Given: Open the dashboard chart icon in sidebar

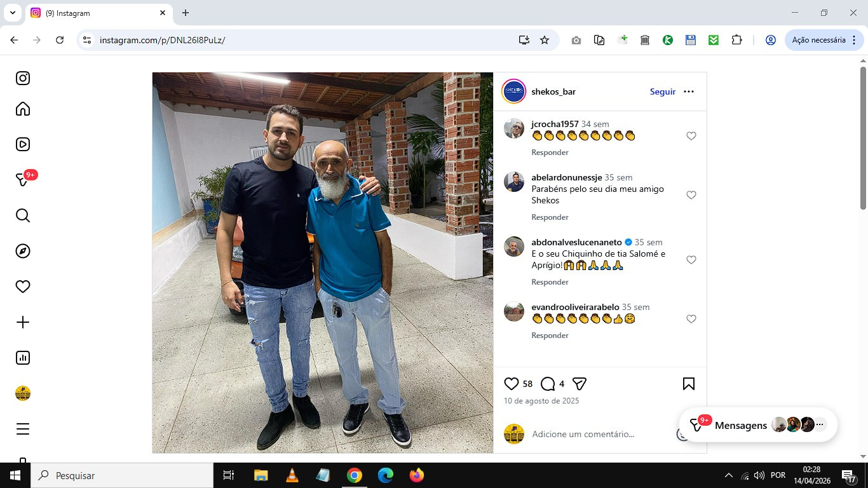Looking at the screenshot, I should pos(23,358).
